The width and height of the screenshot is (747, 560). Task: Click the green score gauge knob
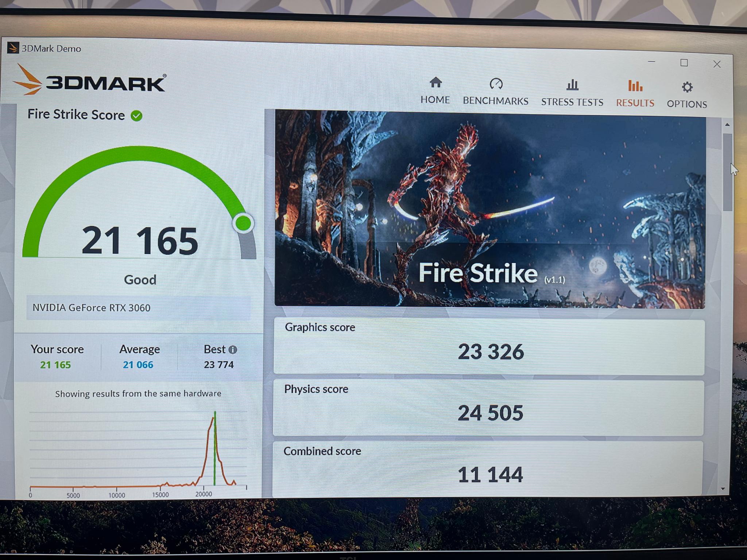click(x=243, y=223)
